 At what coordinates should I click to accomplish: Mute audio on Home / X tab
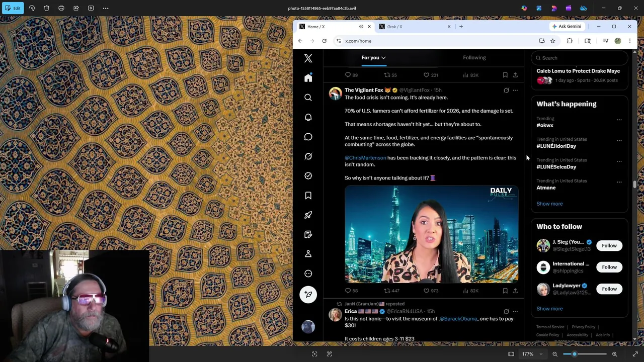(361, 27)
